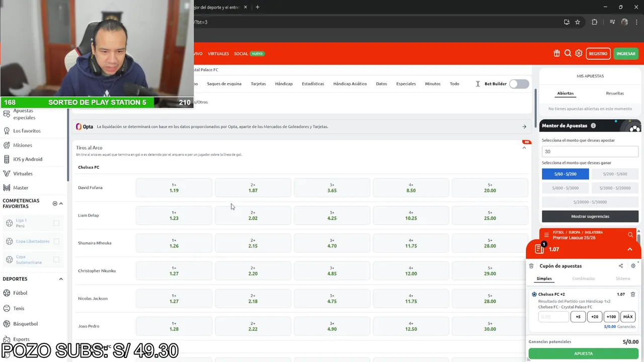Viewport: 644px width, 362px height.
Task: Switch to Combinadas coupon tab
Action: 583,279
